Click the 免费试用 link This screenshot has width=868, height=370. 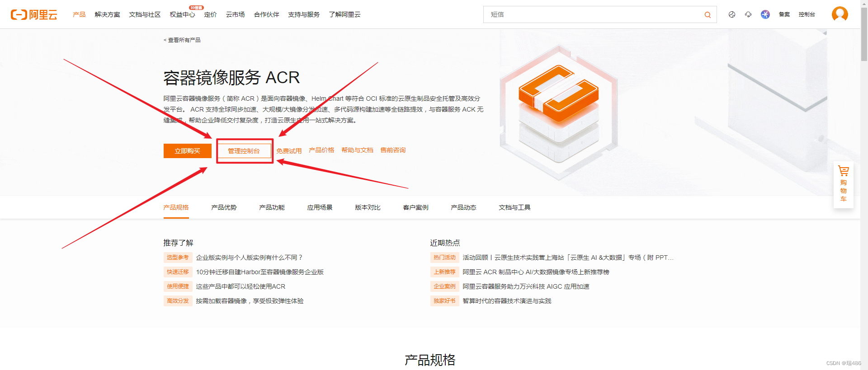pyautogui.click(x=289, y=151)
